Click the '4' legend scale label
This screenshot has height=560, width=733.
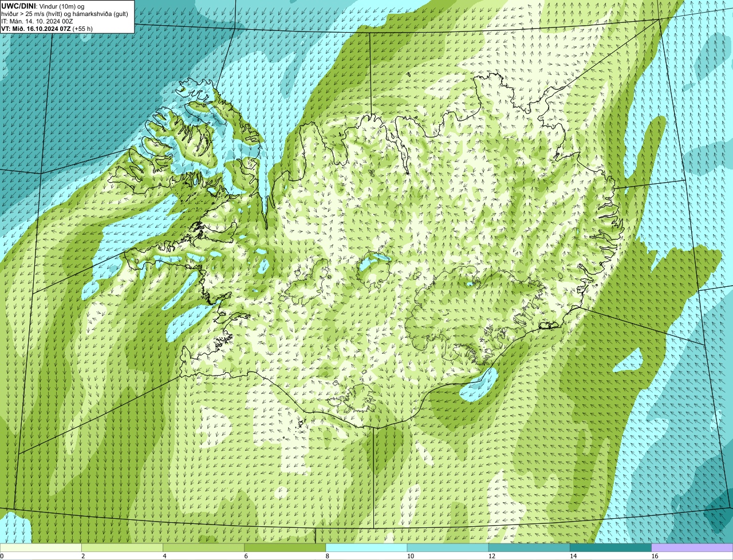[164, 556]
